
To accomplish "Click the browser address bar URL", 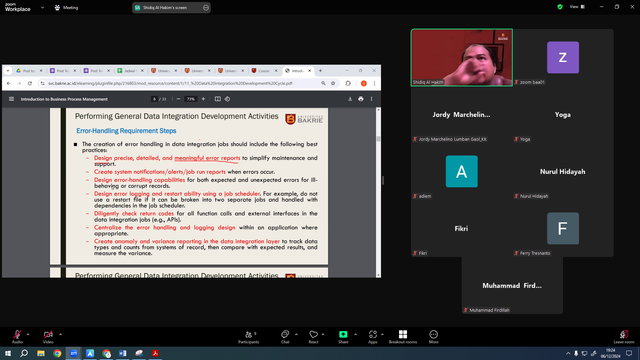I will pos(170,83).
